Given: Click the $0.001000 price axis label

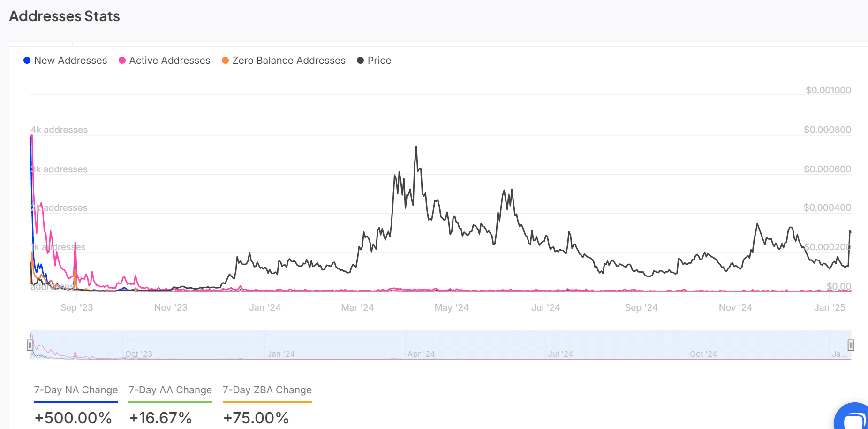Looking at the screenshot, I should pyautogui.click(x=828, y=90).
